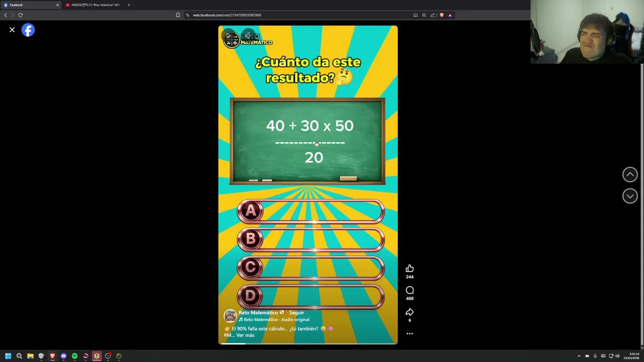The width and height of the screenshot is (644, 362).
Task: Bookmark this page with the bookmark icon
Action: [x=178, y=15]
